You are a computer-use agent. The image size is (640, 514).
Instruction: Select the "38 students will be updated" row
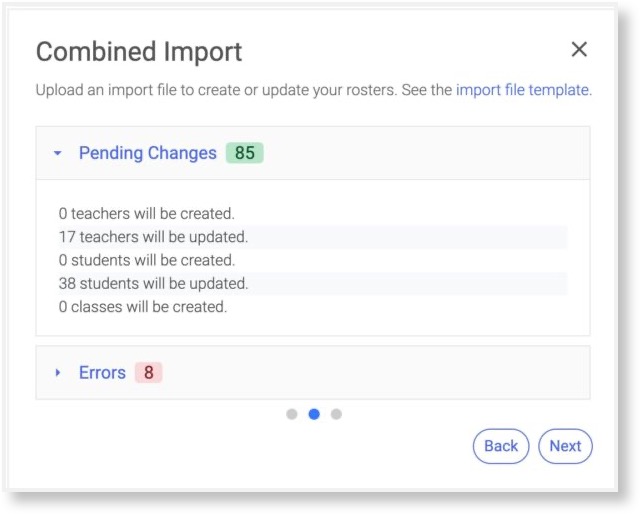click(x=153, y=283)
